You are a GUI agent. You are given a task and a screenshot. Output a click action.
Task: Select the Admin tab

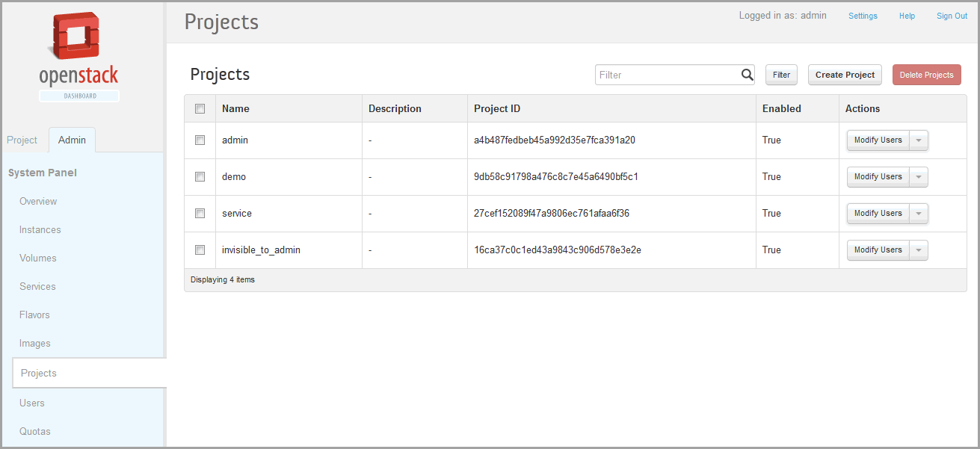pyautogui.click(x=72, y=140)
